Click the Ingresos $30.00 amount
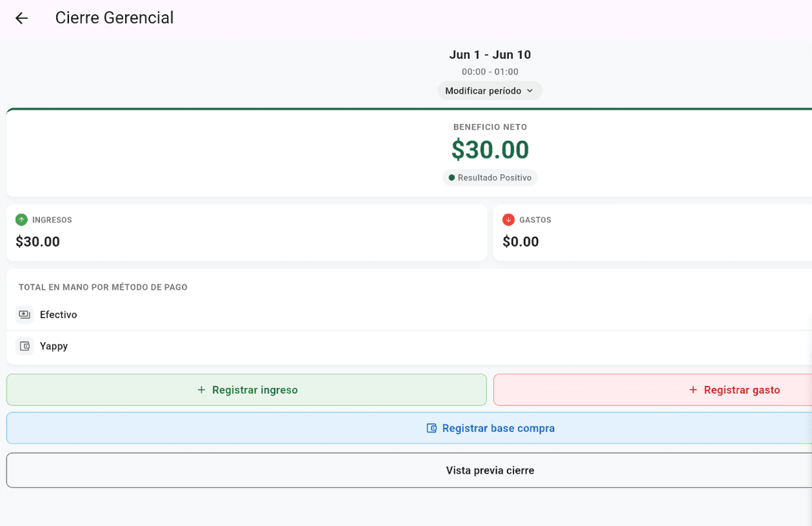The width and height of the screenshot is (812, 526). (x=38, y=242)
